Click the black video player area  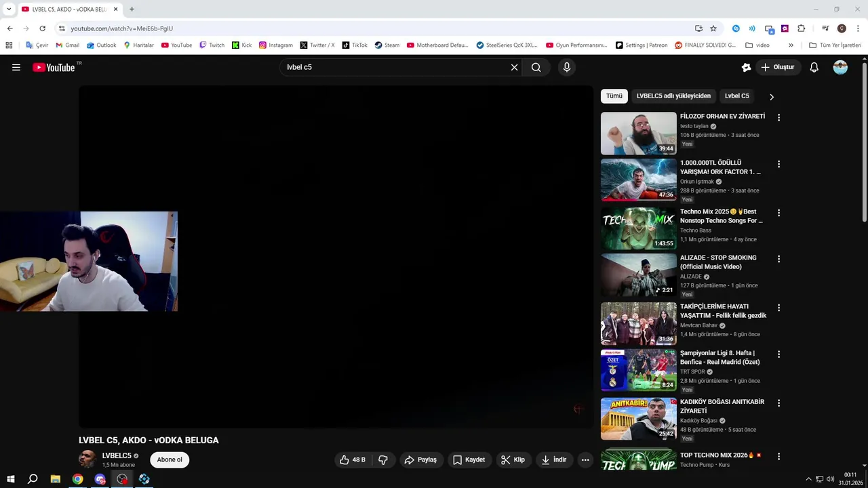pyautogui.click(x=336, y=257)
